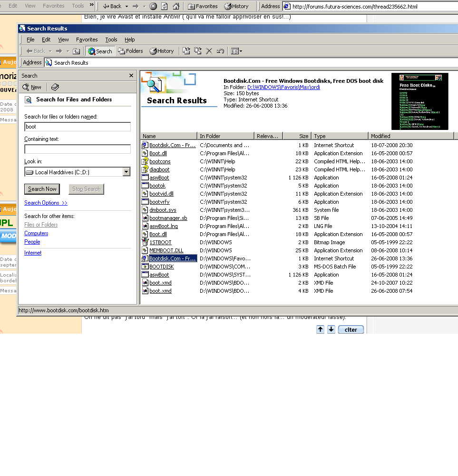Click the down arrow button beside citer

(x=331, y=329)
